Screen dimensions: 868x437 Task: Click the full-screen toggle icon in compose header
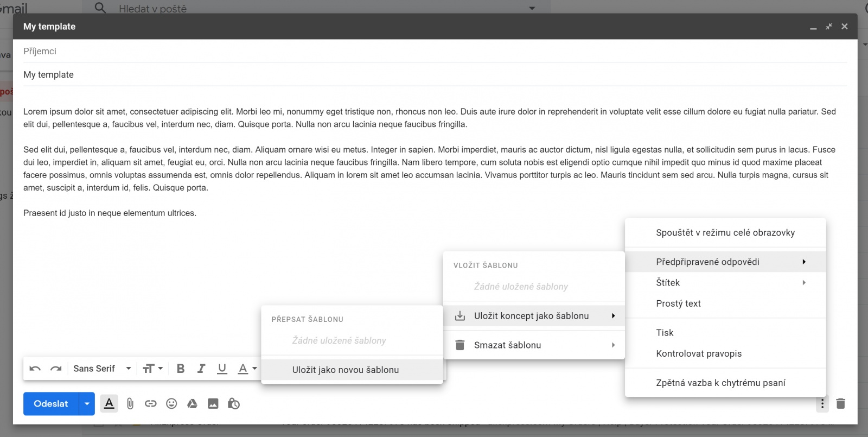pyautogui.click(x=829, y=26)
